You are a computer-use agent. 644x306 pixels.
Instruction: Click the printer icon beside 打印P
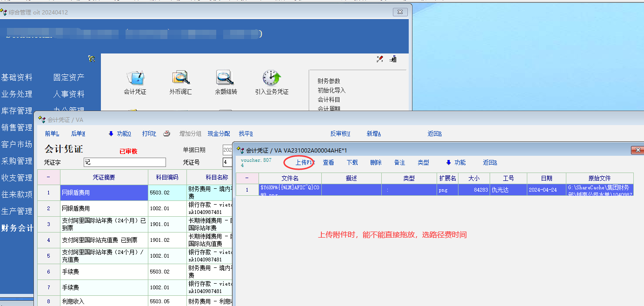click(167, 134)
